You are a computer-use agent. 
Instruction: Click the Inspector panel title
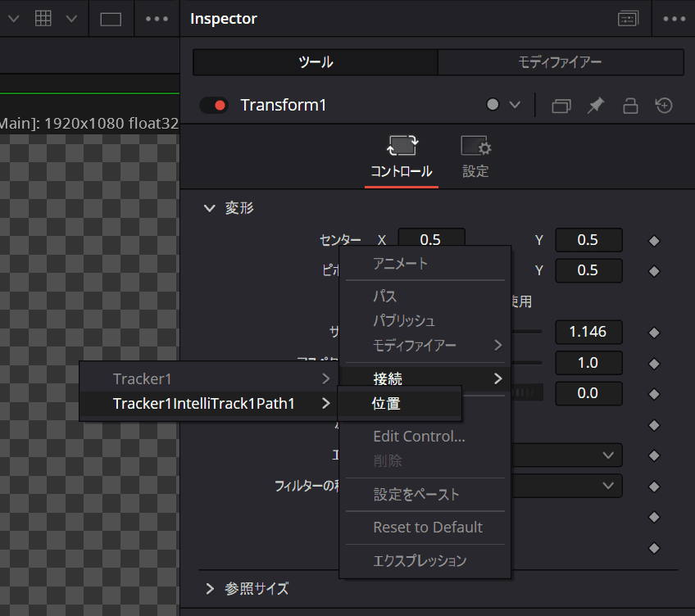224,19
